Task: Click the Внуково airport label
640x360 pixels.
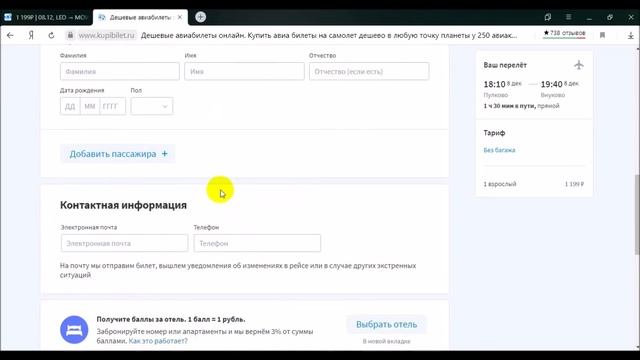Action: tap(553, 95)
